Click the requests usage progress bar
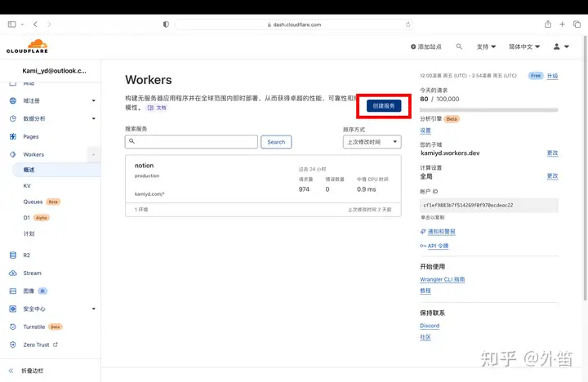This screenshot has width=588, height=382. 488,110
